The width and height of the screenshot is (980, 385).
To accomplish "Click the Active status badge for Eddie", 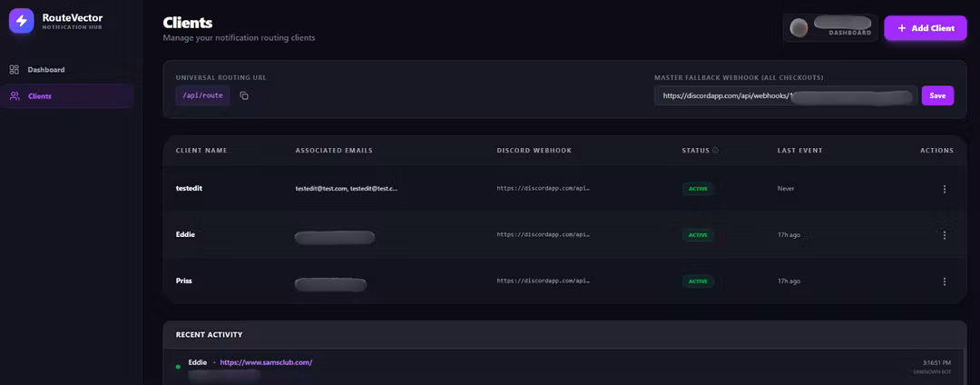I will pos(698,235).
